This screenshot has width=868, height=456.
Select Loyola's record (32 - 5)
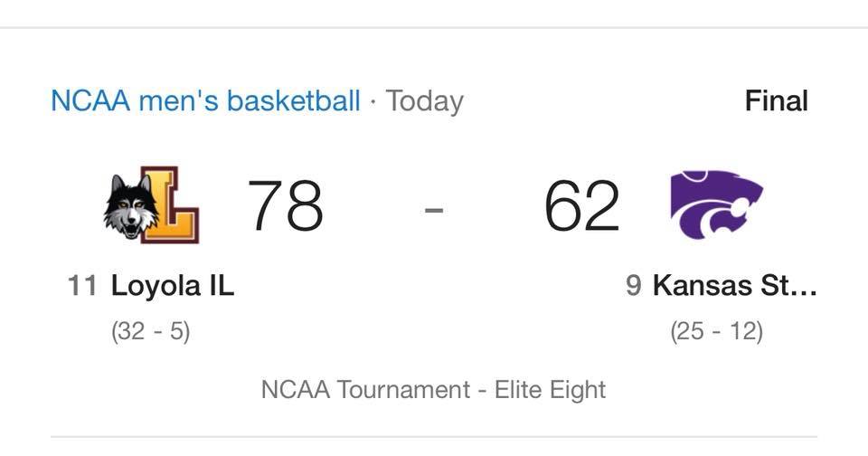click(x=150, y=331)
